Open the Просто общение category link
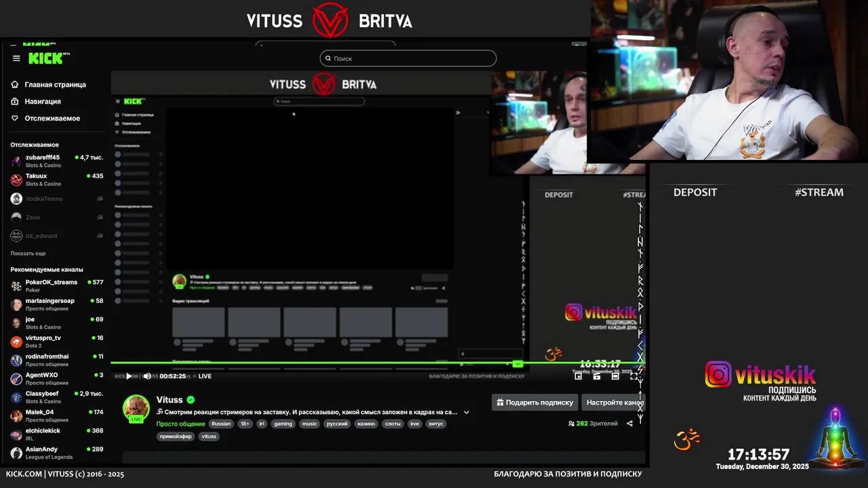 pyautogui.click(x=180, y=424)
